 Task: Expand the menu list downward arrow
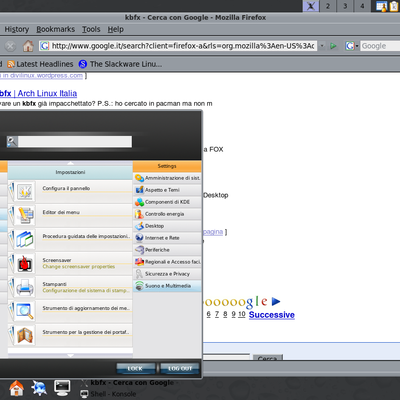pos(70,356)
